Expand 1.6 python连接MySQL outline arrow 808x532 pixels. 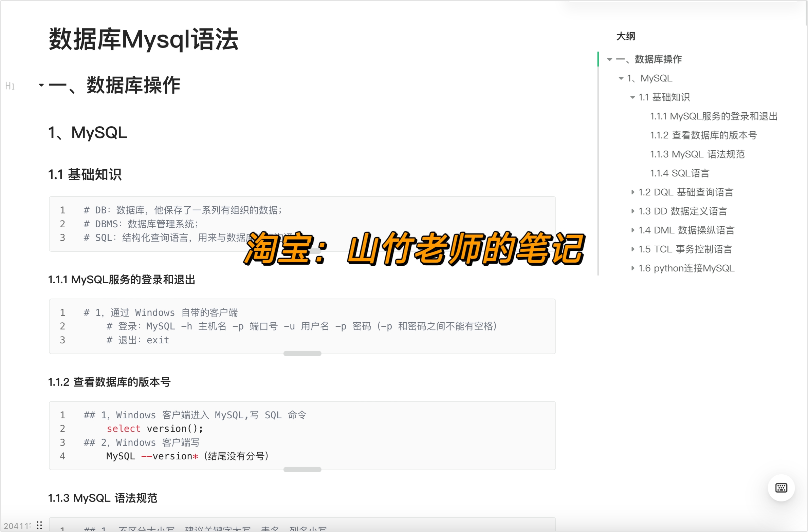coord(632,268)
